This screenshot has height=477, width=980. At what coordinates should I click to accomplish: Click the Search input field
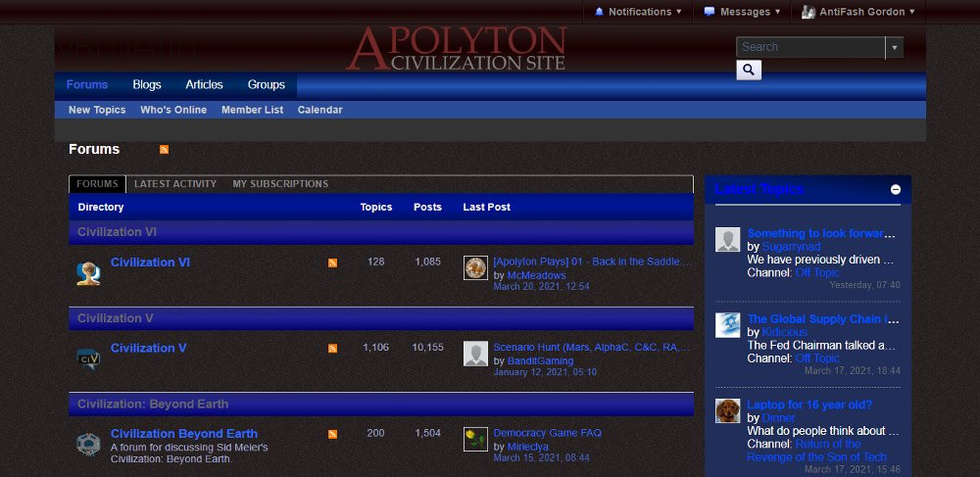pyautogui.click(x=810, y=47)
